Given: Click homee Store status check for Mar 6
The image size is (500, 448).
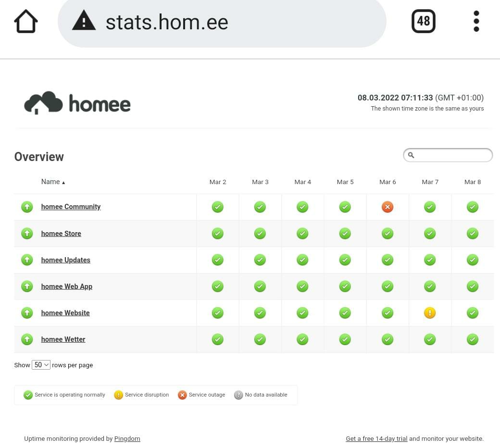Looking at the screenshot, I should pyautogui.click(x=387, y=234).
